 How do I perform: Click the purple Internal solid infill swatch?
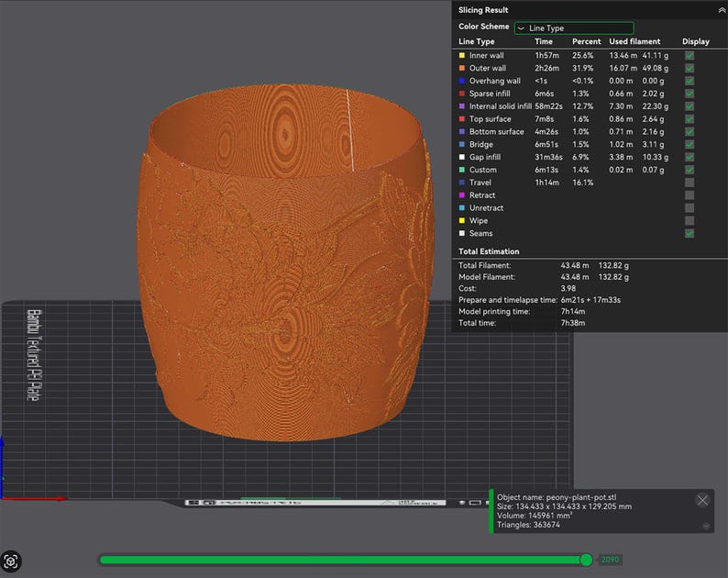pos(462,106)
